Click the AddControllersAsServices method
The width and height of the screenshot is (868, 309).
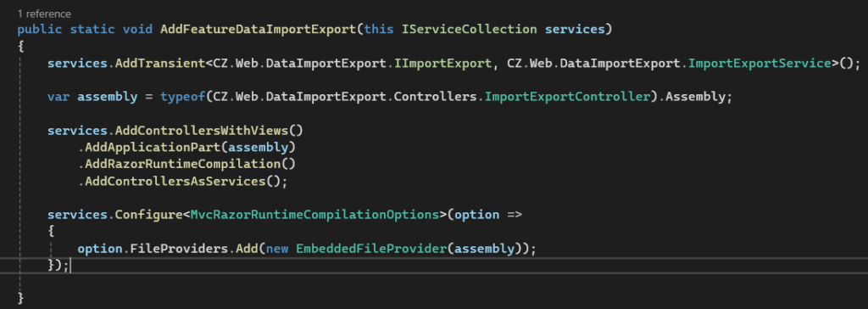175,182
